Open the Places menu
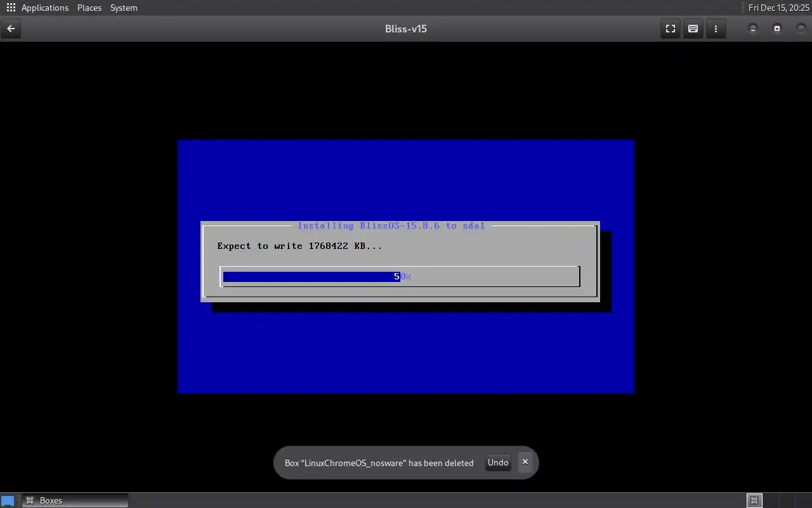 (x=89, y=8)
